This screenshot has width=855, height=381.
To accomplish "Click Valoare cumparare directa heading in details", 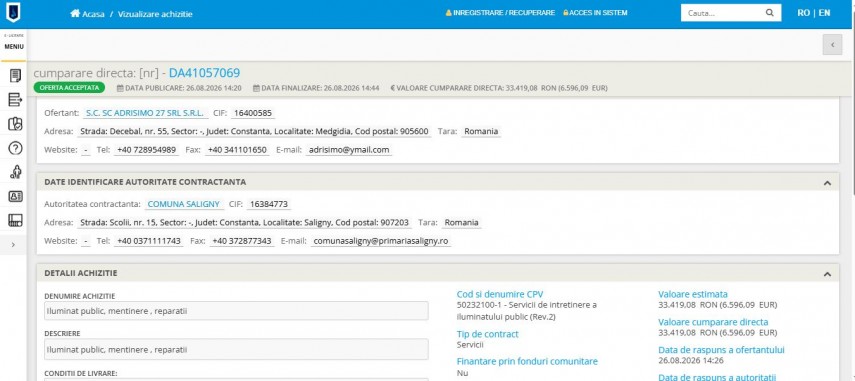I will 713,322.
